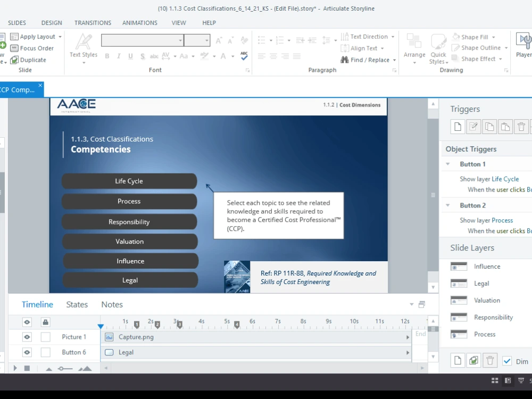Add a new slide layer
Image resolution: width=532 pixels, height=399 pixels.
pos(458,360)
